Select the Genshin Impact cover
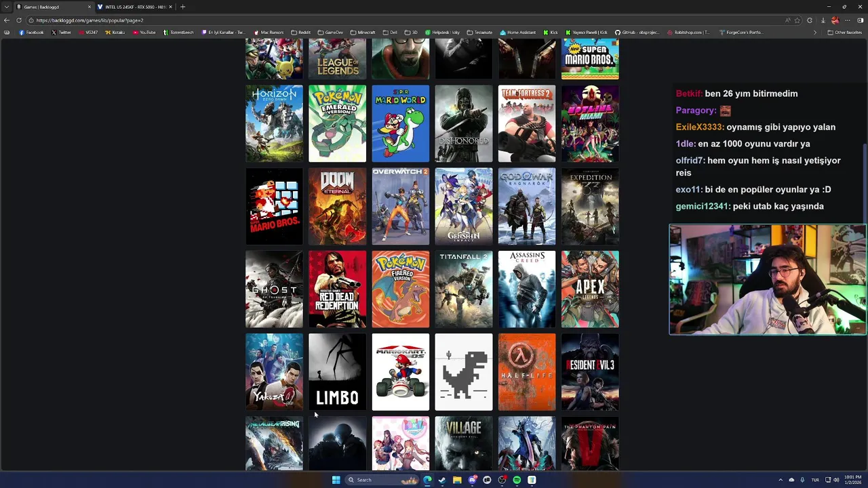This screenshot has width=868, height=488. click(x=463, y=206)
